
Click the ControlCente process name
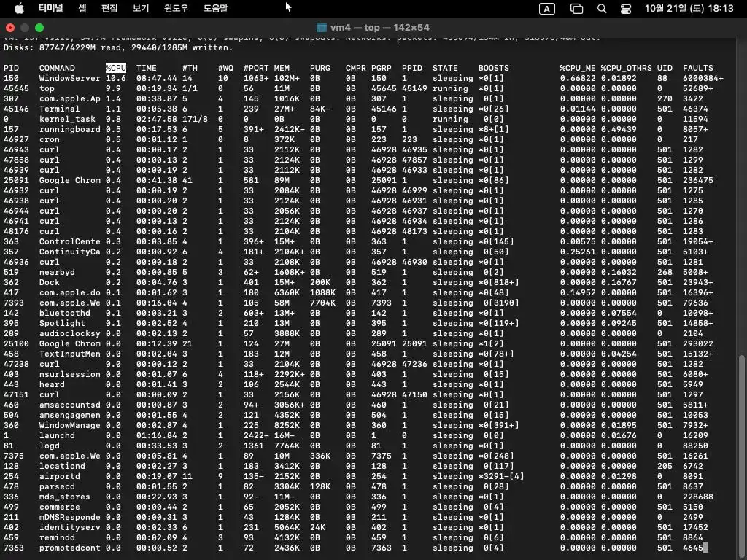coord(69,241)
